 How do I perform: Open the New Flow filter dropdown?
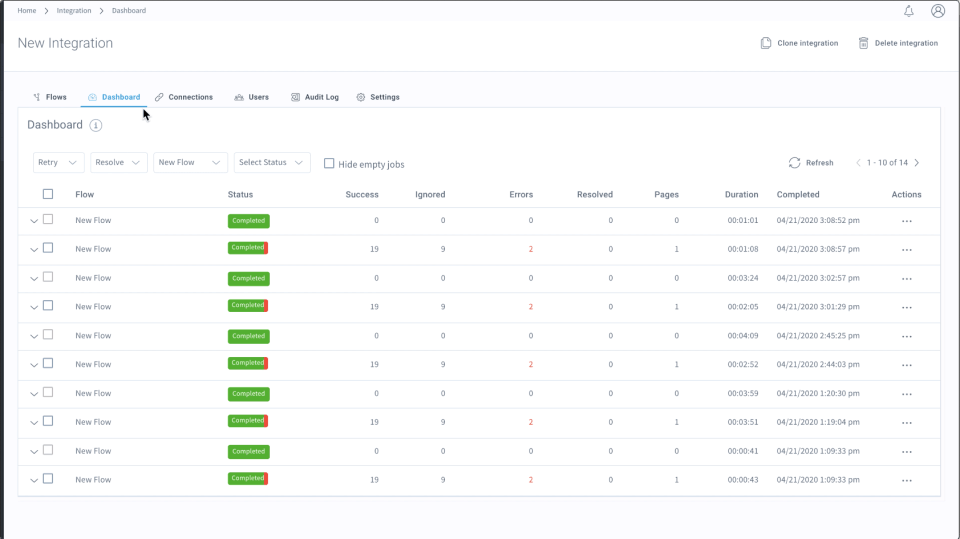(x=190, y=162)
